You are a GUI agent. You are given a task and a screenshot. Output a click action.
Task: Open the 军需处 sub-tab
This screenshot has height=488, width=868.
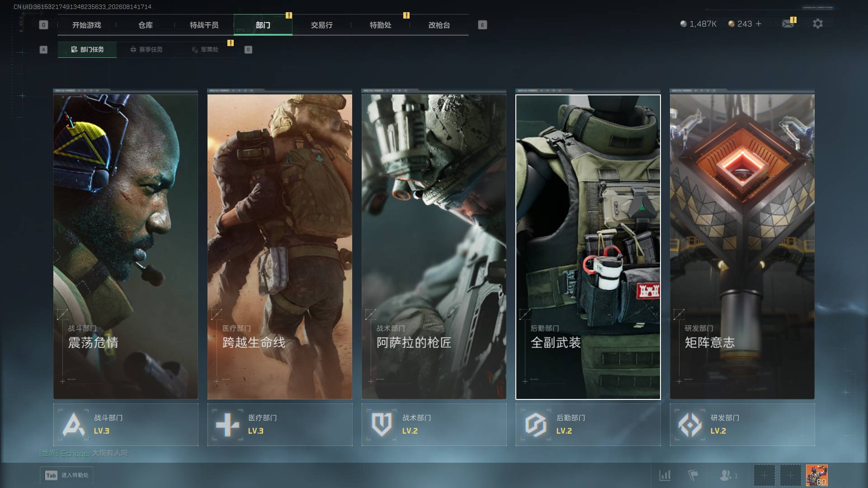[205, 50]
